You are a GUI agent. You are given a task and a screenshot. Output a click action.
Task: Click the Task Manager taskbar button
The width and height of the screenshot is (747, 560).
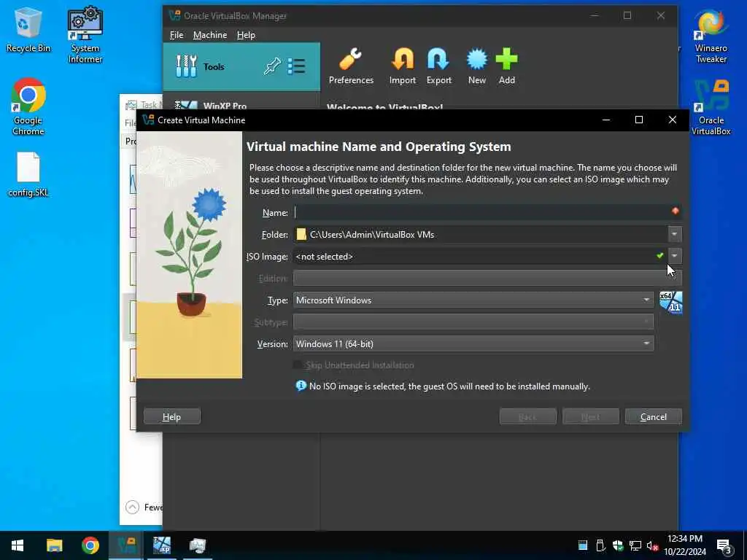[x=197, y=545]
